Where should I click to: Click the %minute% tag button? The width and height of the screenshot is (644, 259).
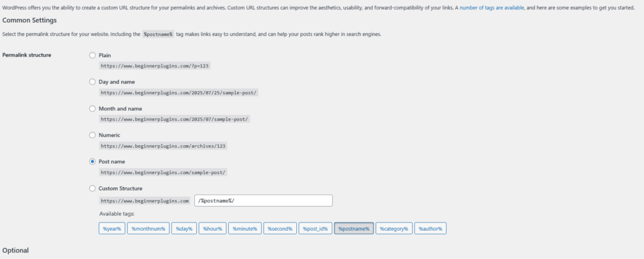coord(245,229)
